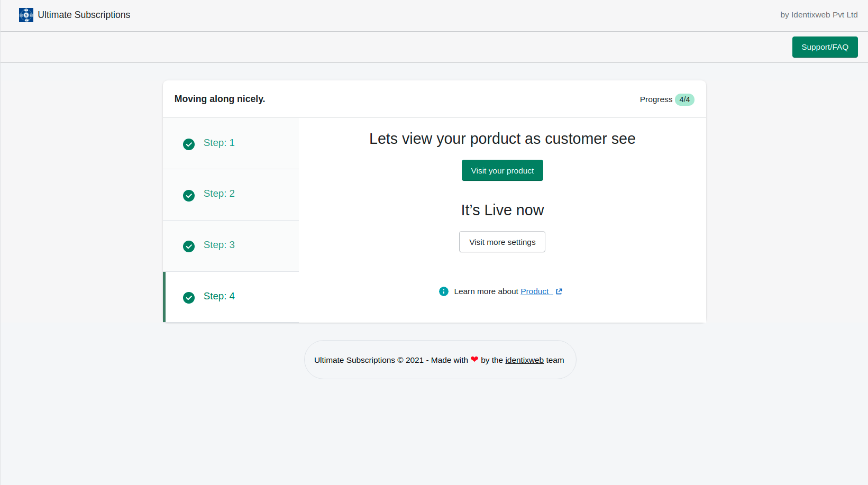The image size is (868, 485).
Task: Click the red heart icon in footer
Action: (x=474, y=359)
